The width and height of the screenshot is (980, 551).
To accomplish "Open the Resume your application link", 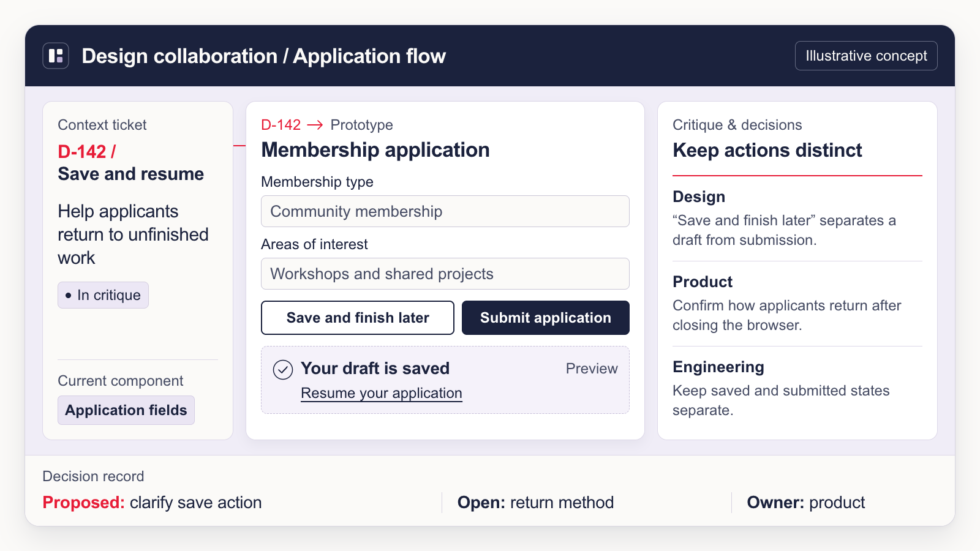I will click(x=382, y=393).
